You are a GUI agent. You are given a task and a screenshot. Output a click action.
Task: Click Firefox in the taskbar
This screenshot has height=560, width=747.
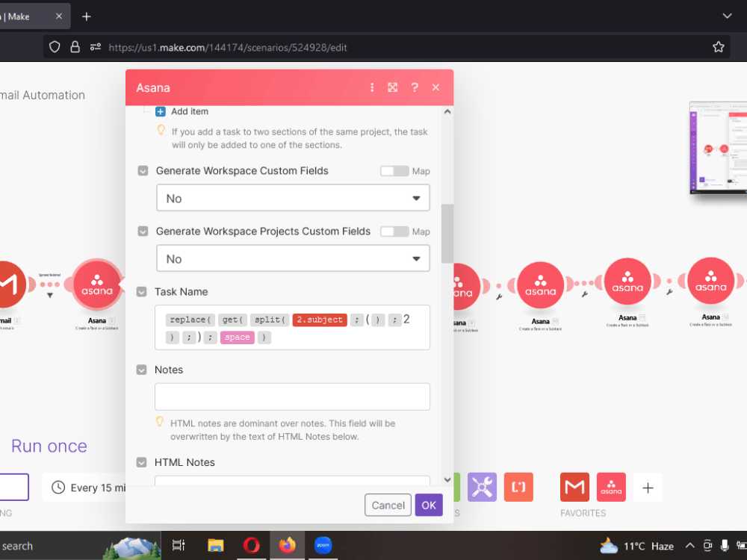click(x=288, y=545)
